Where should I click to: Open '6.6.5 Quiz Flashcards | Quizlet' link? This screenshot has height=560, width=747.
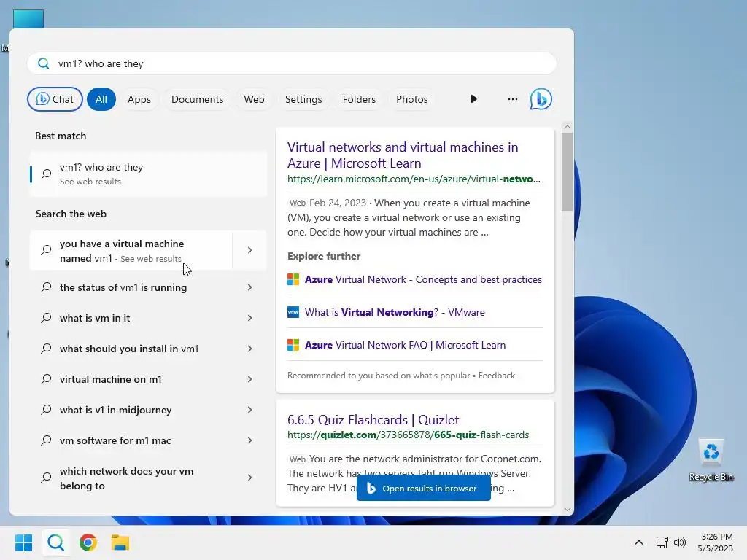coord(373,419)
